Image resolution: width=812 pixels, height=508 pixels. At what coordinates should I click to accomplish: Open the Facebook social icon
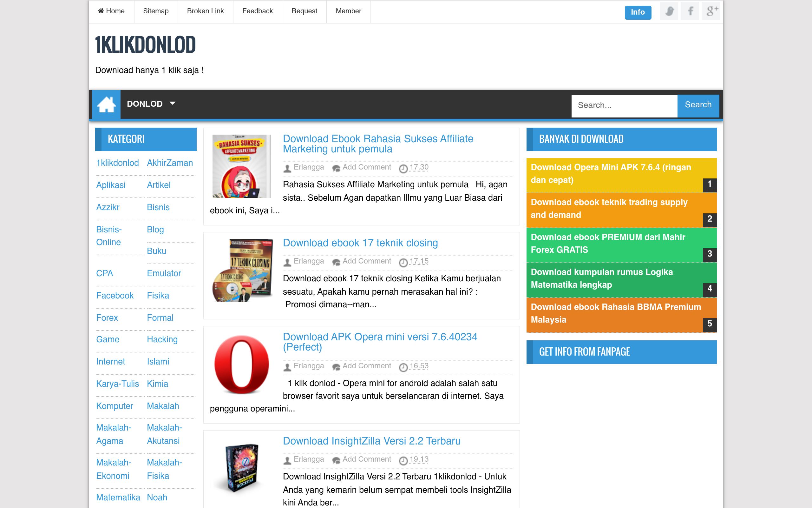coord(690,11)
